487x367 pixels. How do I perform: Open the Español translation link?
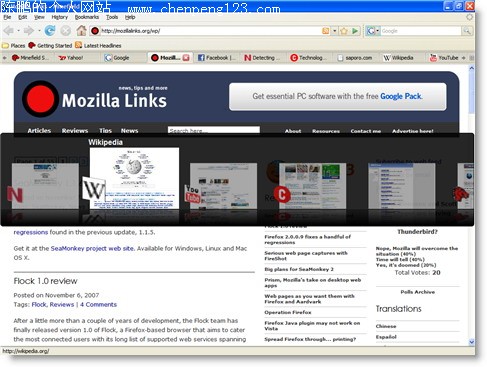tap(386, 337)
